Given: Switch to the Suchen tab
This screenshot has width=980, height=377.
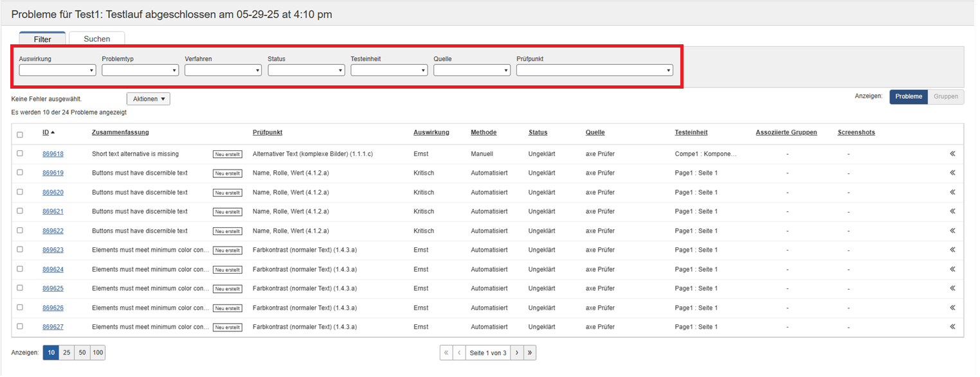Looking at the screenshot, I should pyautogui.click(x=96, y=39).
